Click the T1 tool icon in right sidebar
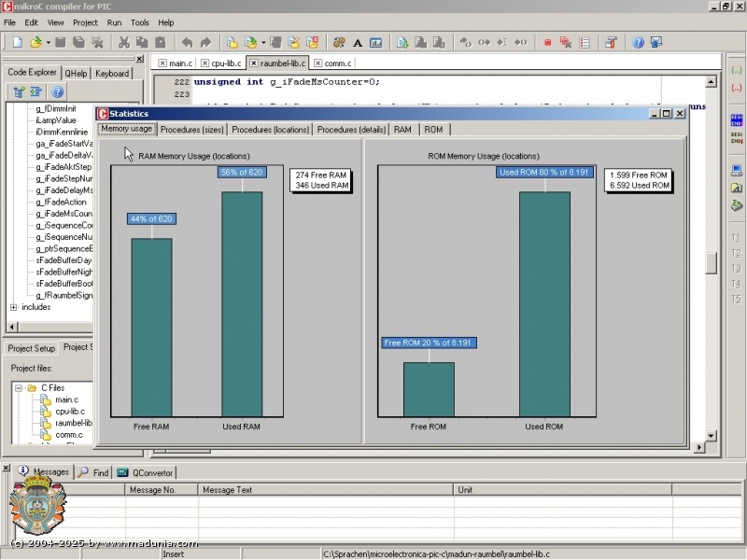The width and height of the screenshot is (747, 560). coord(736,238)
